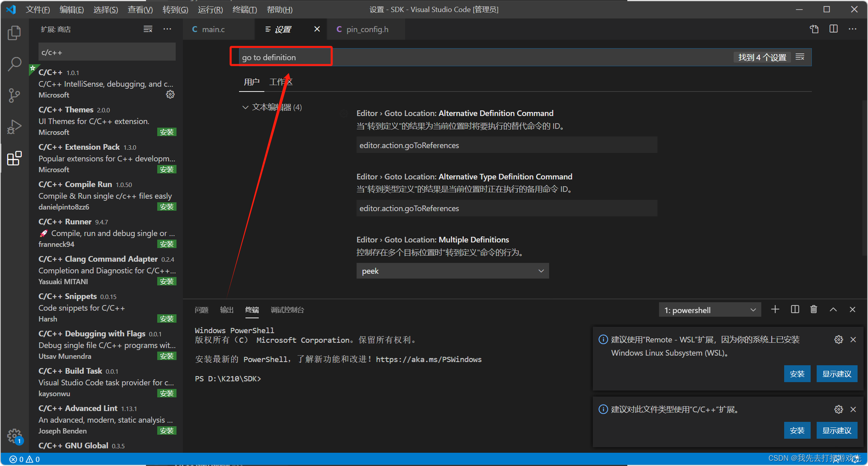Select the C/C++ Advanced Lint extension entry
868x466 pixels.
point(106,419)
